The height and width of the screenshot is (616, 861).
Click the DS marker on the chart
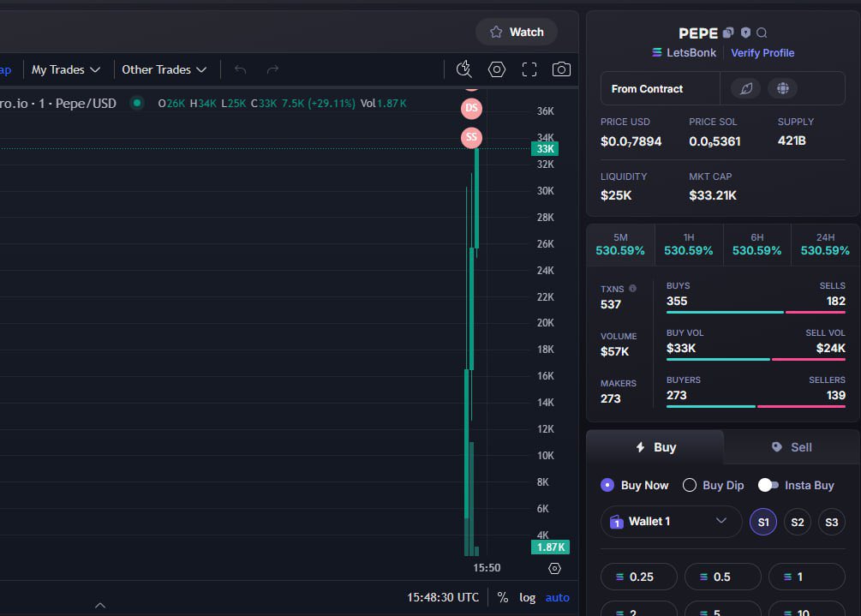[x=471, y=108]
